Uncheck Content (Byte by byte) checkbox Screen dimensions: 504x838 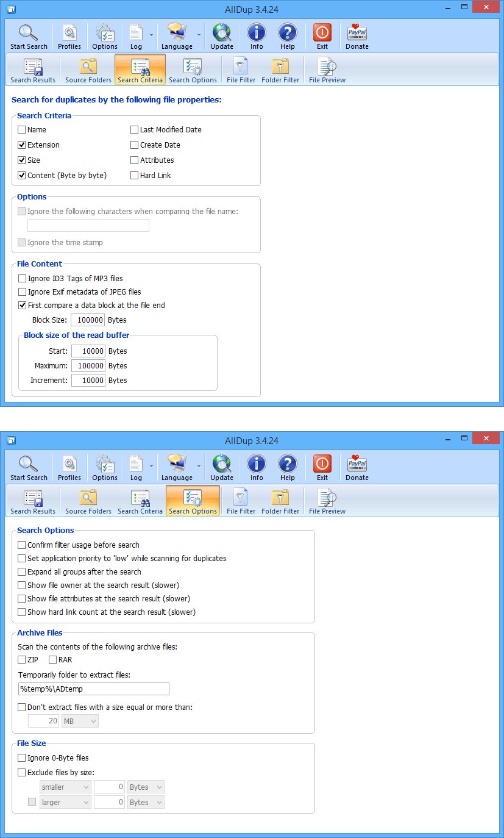click(22, 176)
